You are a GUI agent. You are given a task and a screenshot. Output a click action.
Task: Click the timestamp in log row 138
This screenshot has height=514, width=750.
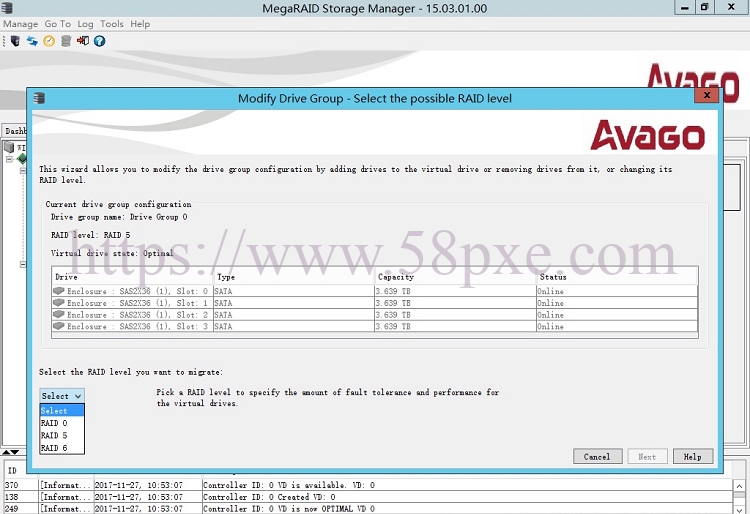pyautogui.click(x=139, y=497)
